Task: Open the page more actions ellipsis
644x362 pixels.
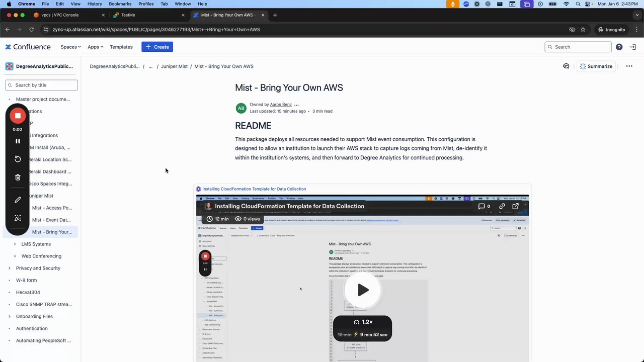Action: point(629,66)
